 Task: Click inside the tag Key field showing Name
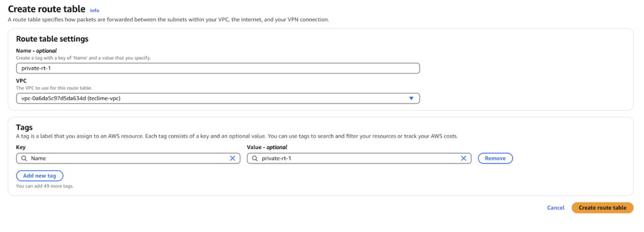coord(128,158)
